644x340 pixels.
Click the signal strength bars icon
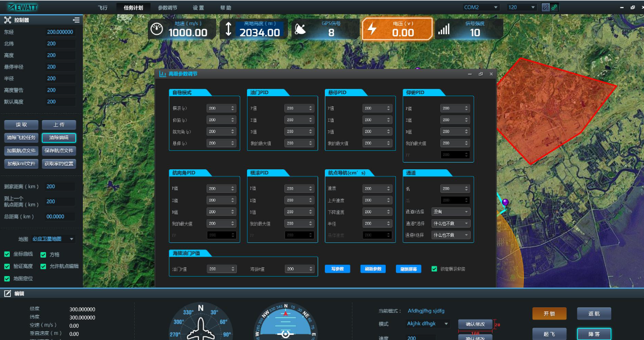click(443, 30)
